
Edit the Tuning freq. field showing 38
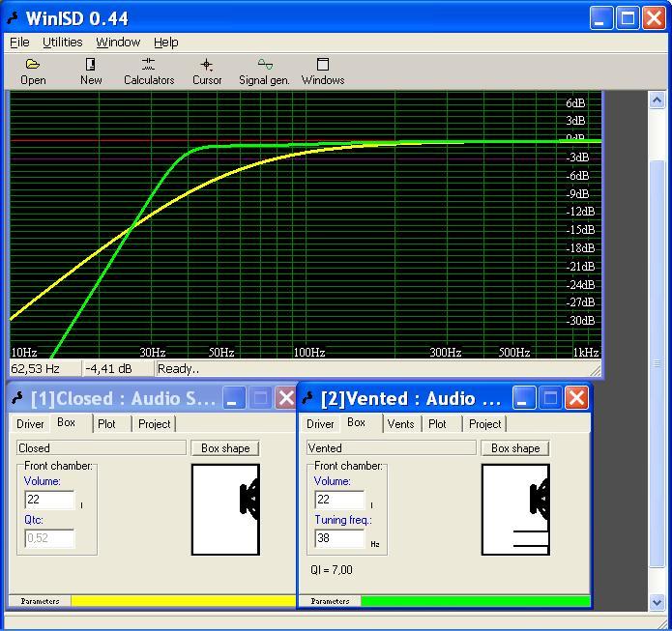339,538
